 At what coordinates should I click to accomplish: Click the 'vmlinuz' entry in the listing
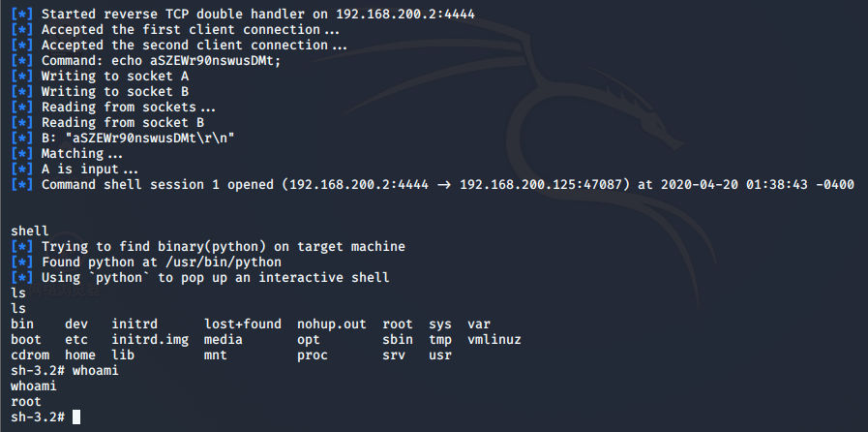(494, 340)
